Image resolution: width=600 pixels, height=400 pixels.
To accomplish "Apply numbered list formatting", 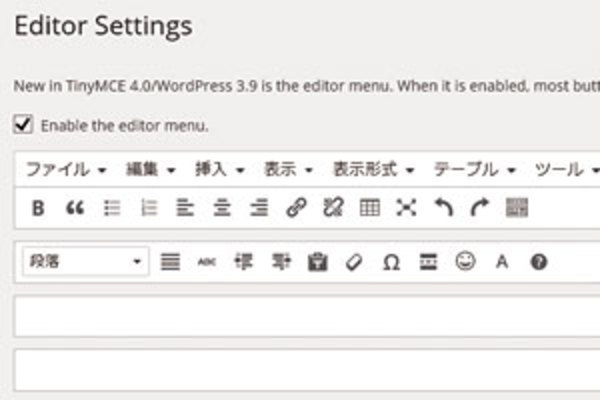I will coord(148,208).
